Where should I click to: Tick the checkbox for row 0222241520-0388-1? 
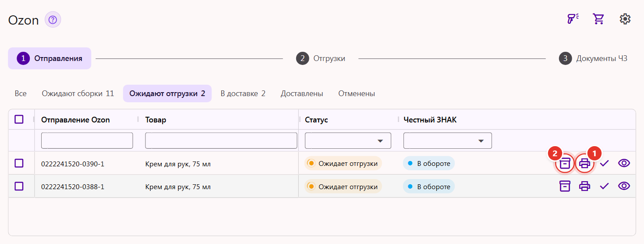pos(19,186)
